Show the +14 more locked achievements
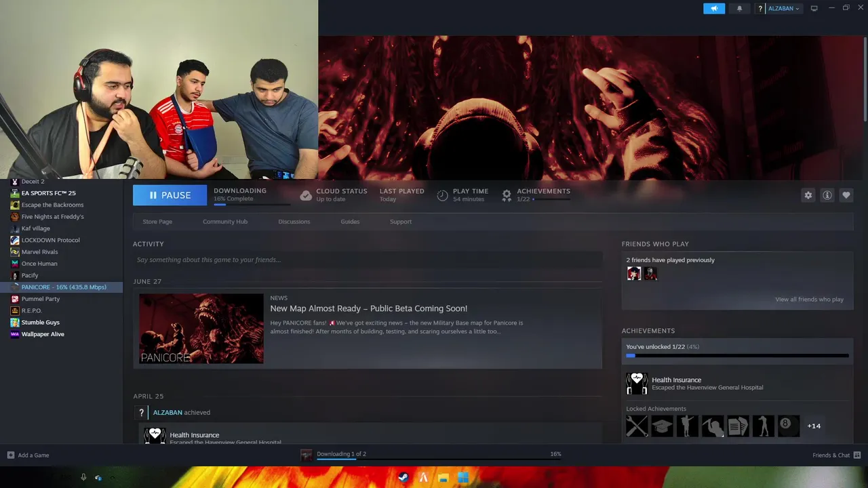This screenshot has height=488, width=868. point(814,426)
